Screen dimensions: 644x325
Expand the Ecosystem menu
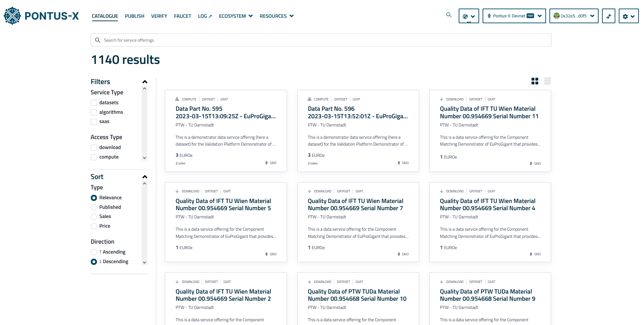coord(235,16)
